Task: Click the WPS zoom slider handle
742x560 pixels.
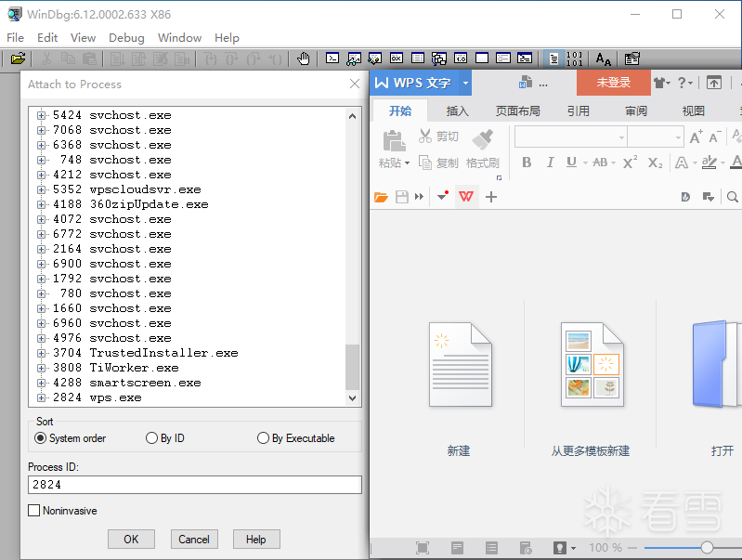Action: click(707, 548)
